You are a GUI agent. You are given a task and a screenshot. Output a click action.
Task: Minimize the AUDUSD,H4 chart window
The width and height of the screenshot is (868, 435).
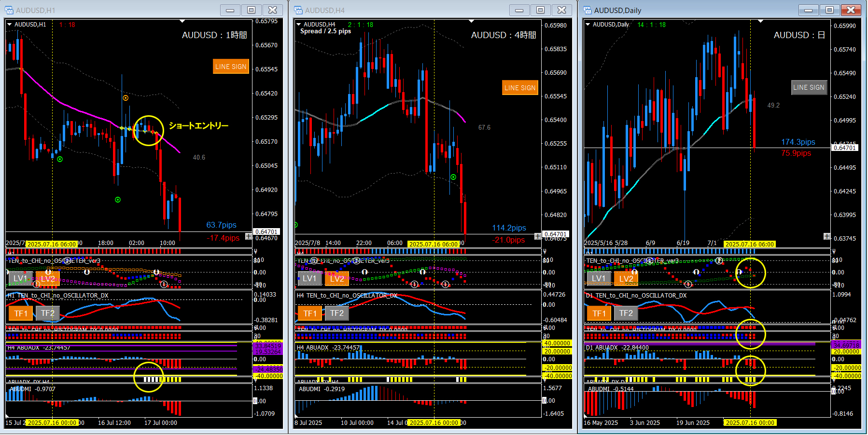(519, 10)
